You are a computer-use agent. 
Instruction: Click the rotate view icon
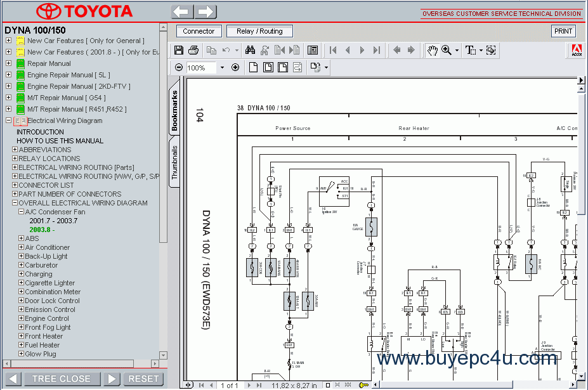[315, 67]
